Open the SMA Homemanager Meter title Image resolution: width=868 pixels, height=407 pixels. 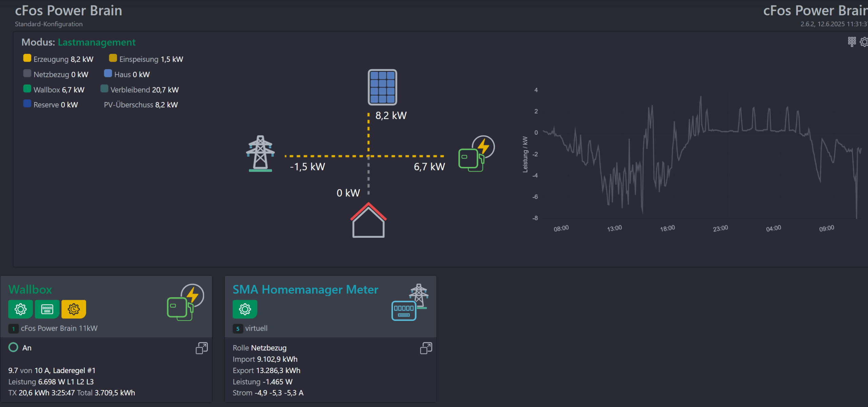click(x=305, y=290)
